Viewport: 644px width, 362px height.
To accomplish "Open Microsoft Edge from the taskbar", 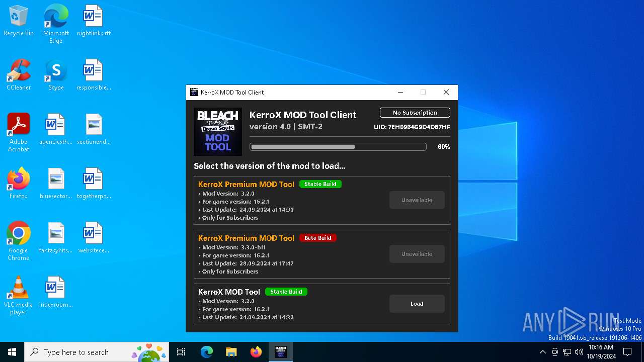I will coord(207,352).
